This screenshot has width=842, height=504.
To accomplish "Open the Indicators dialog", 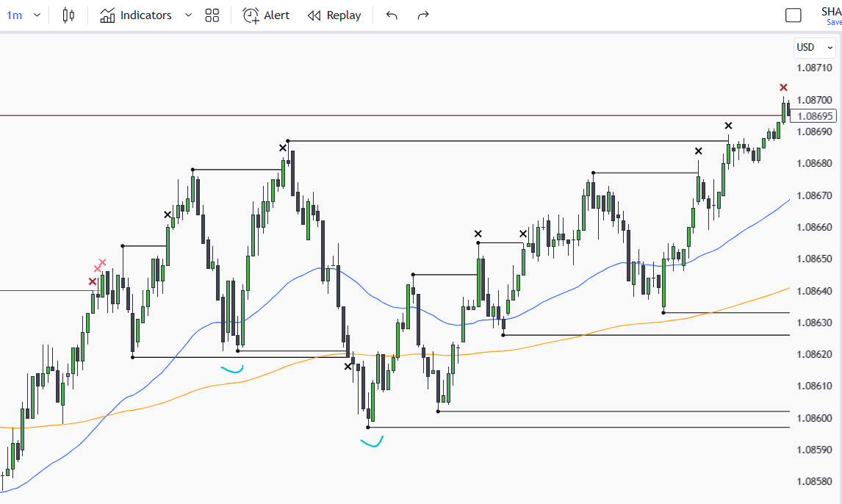I will tap(136, 15).
